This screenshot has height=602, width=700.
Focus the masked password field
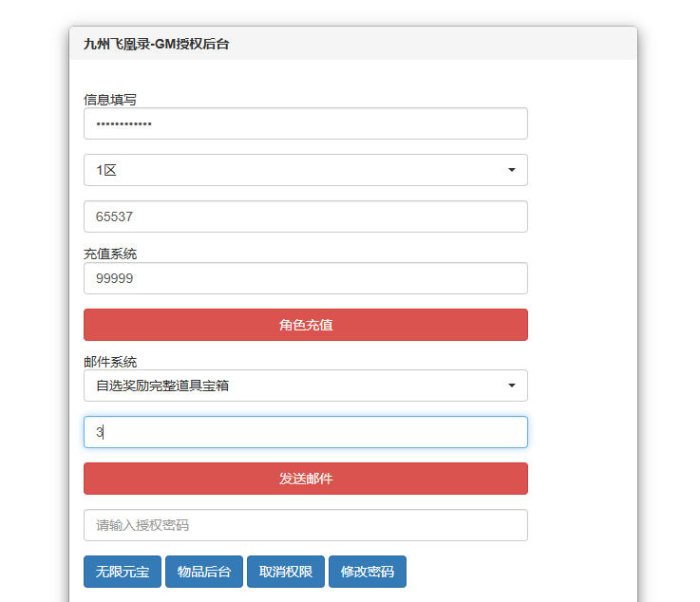pyautogui.click(x=305, y=123)
